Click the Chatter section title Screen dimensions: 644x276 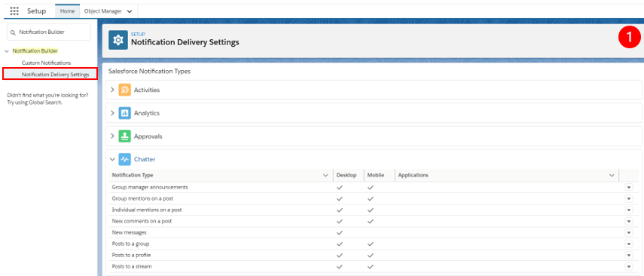(x=145, y=159)
